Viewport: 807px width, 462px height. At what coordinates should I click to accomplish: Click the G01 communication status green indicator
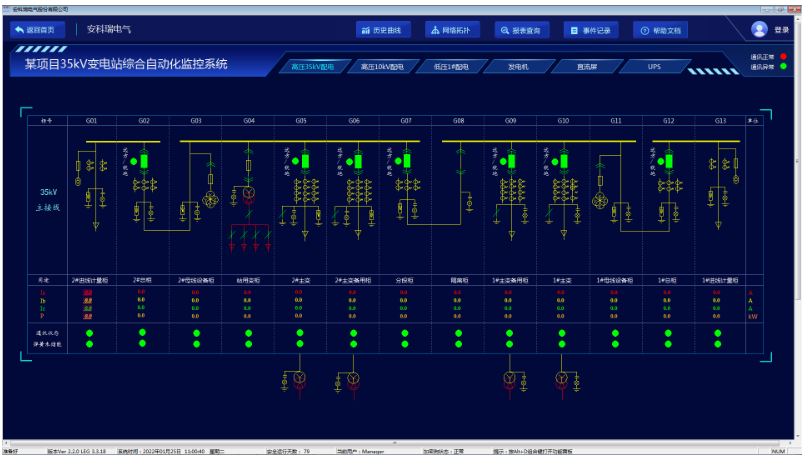tap(90, 332)
